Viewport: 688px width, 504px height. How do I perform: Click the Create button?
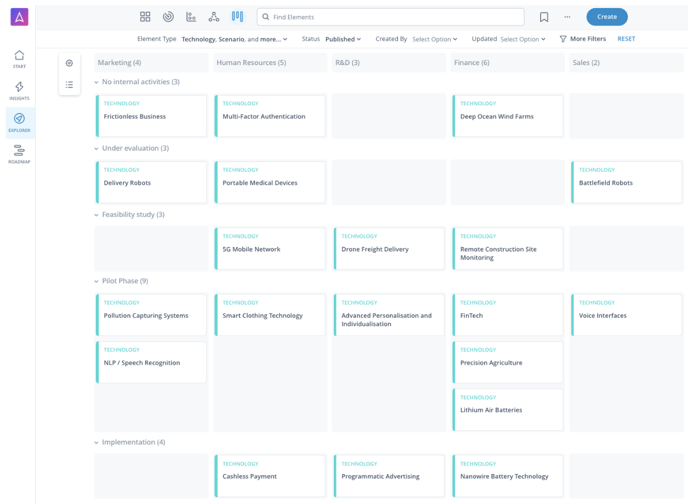point(607,17)
